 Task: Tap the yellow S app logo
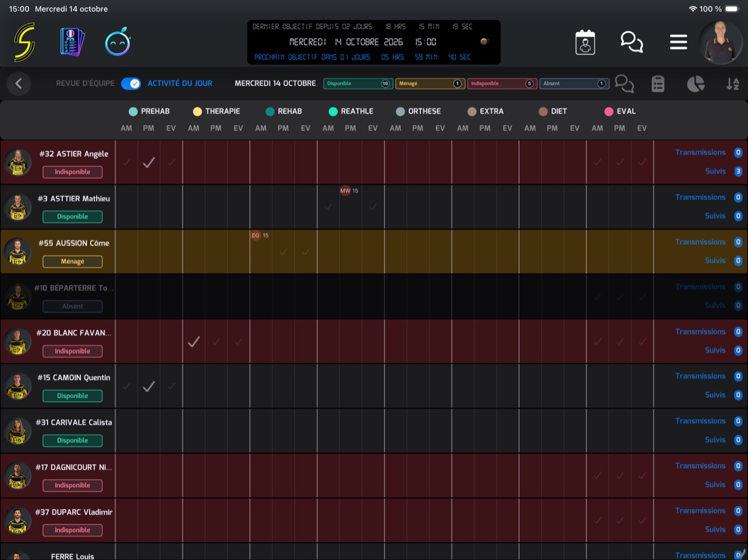25,42
